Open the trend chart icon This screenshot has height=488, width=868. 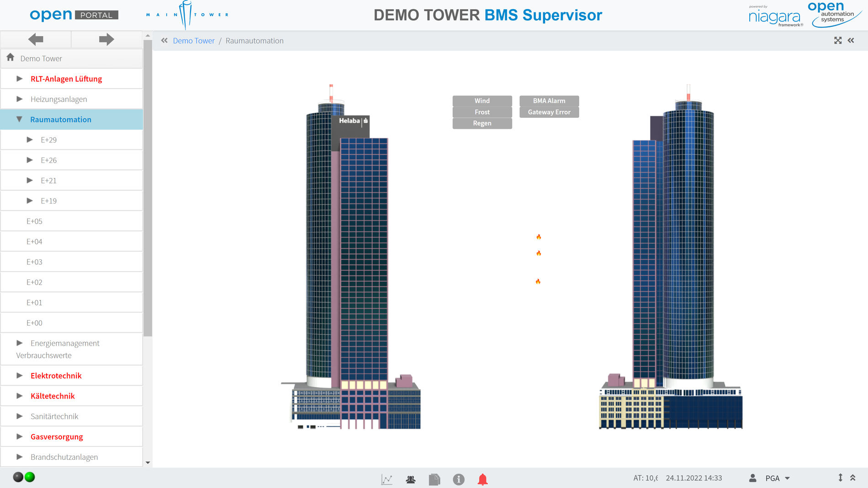(x=386, y=479)
